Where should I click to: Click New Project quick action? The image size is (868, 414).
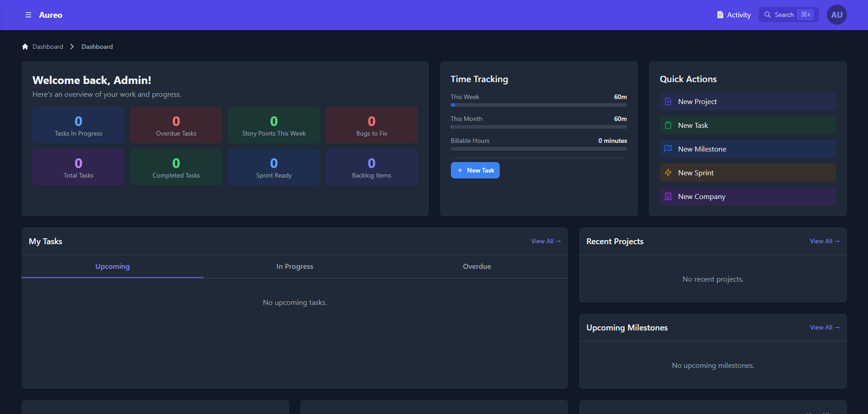coord(748,101)
